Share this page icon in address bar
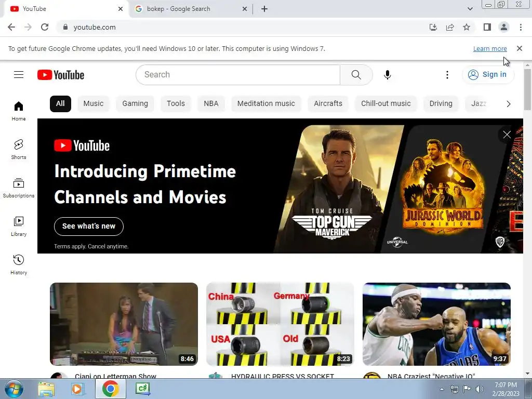This screenshot has height=399, width=532. click(450, 27)
